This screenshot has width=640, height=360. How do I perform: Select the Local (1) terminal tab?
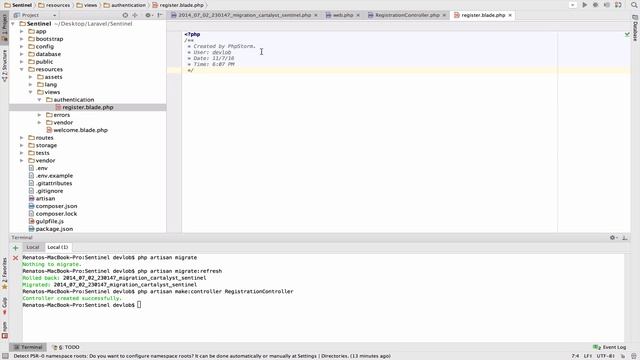click(58, 247)
